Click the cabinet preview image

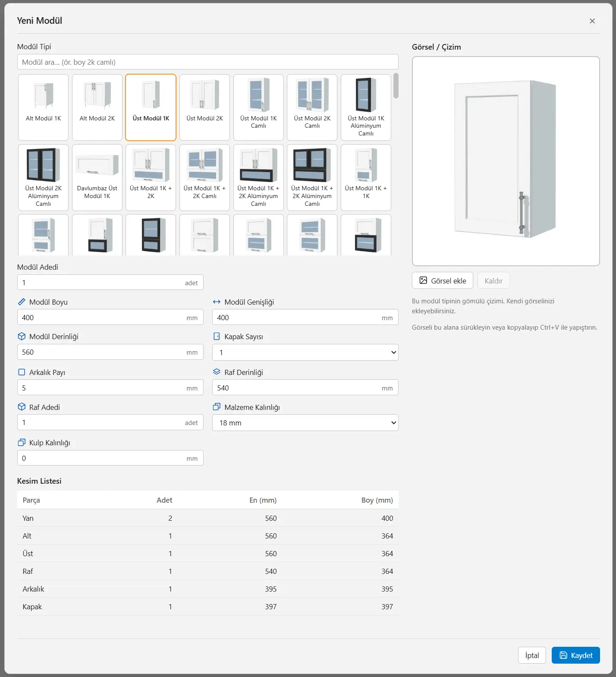[506, 161]
